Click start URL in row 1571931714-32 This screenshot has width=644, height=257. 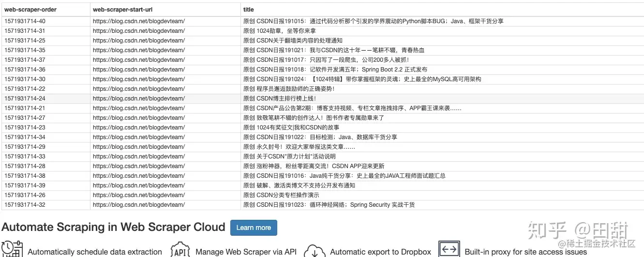[x=138, y=205]
